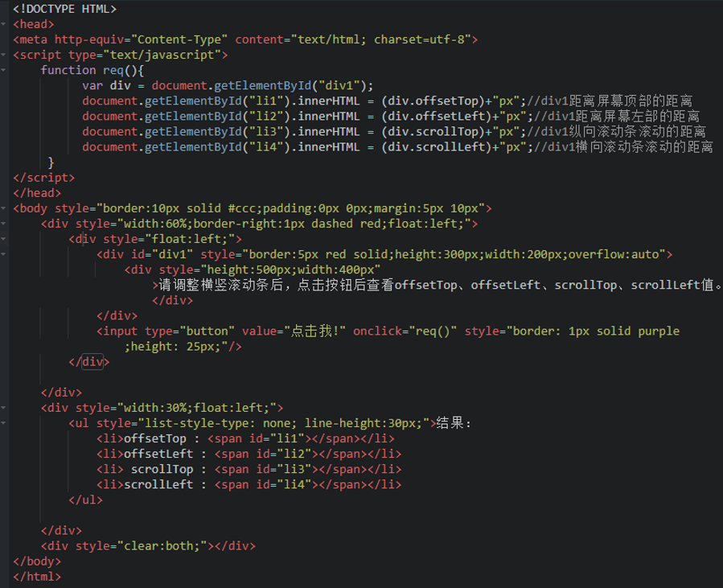The image size is (723, 588).
Task: Click the closing </html> tag
Action: [x=37, y=577]
